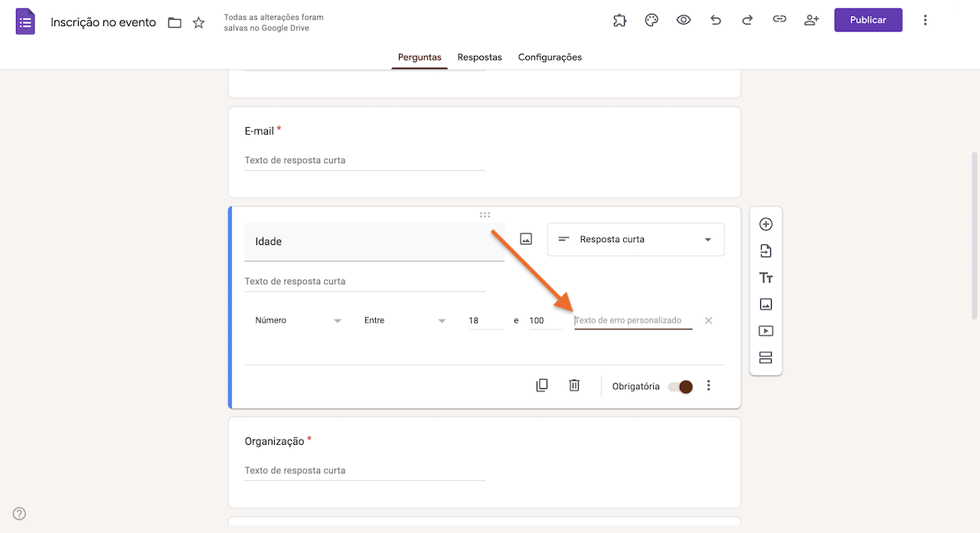The width and height of the screenshot is (980, 533).
Task: Open the Número validation dropdown
Action: 299,320
